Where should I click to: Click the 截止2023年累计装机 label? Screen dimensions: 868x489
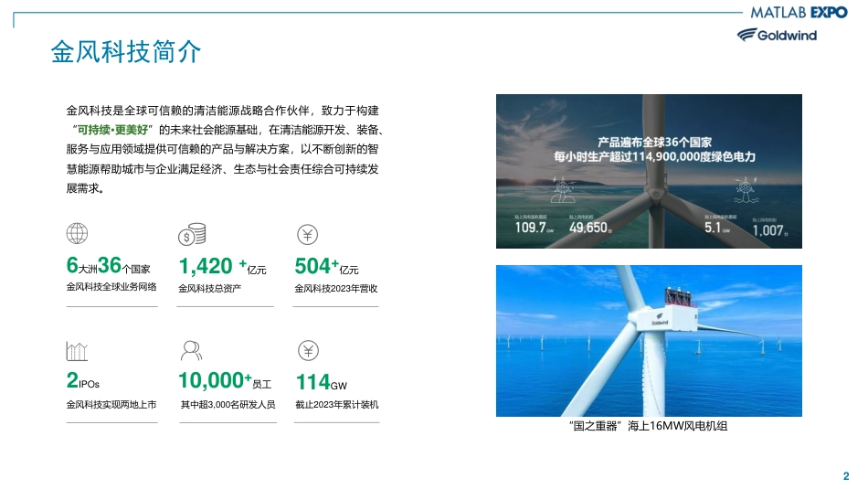point(336,405)
